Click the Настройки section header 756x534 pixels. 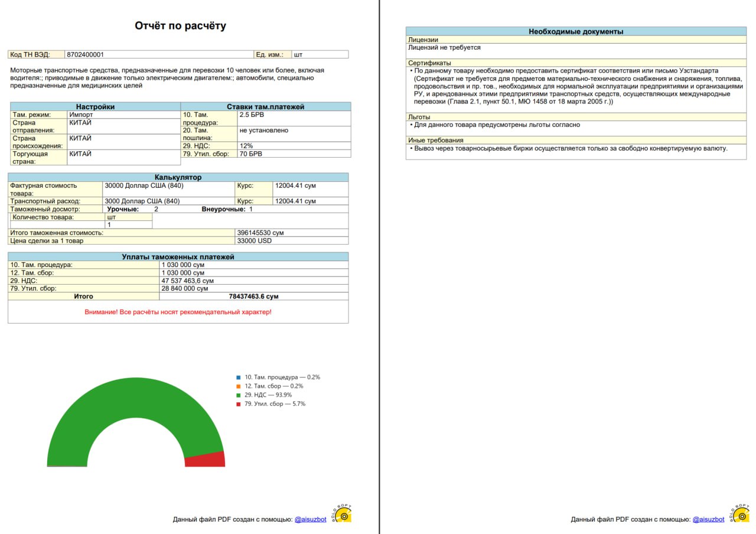click(x=95, y=107)
